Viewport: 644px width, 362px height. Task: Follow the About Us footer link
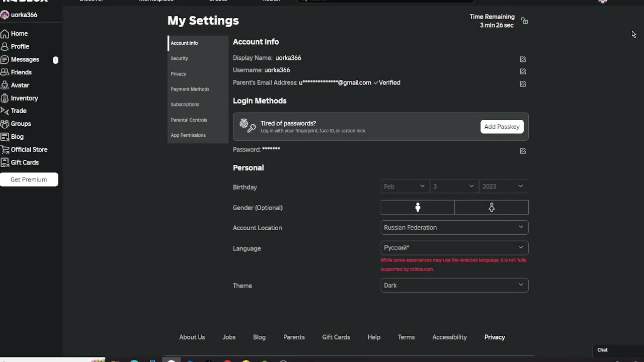192,337
